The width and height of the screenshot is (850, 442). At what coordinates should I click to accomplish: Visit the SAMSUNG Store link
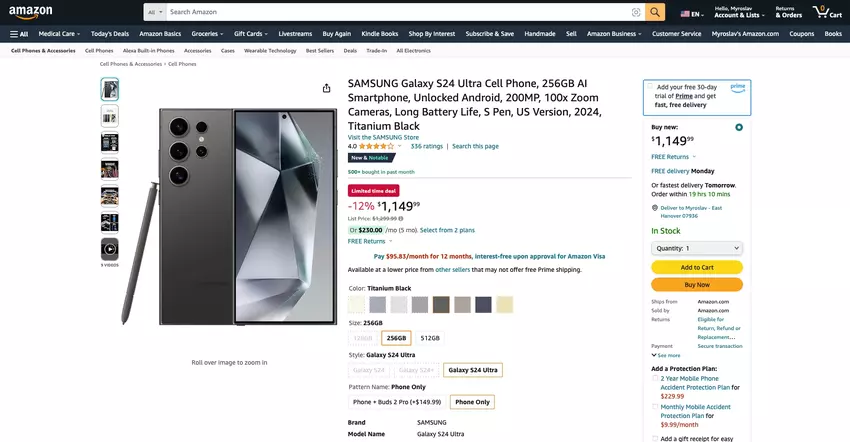[x=383, y=137]
